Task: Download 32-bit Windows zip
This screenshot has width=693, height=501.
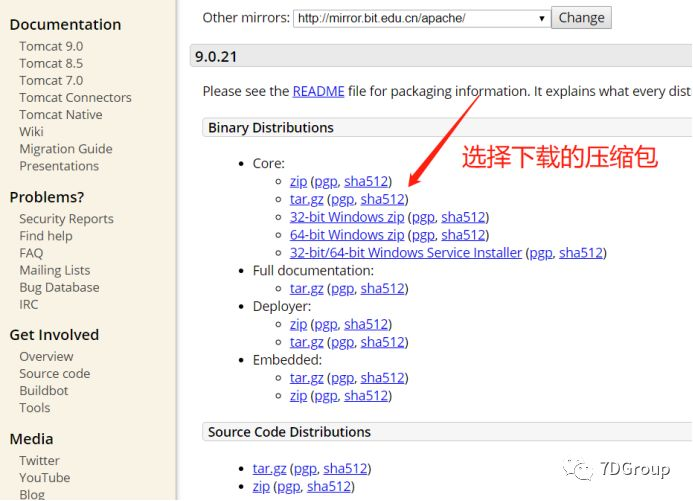Action: 347,217
